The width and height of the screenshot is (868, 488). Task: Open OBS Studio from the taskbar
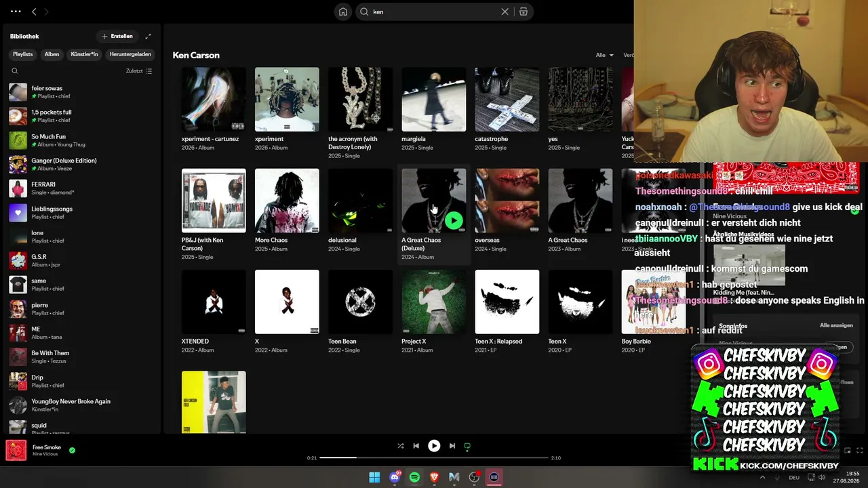pyautogui.click(x=475, y=477)
